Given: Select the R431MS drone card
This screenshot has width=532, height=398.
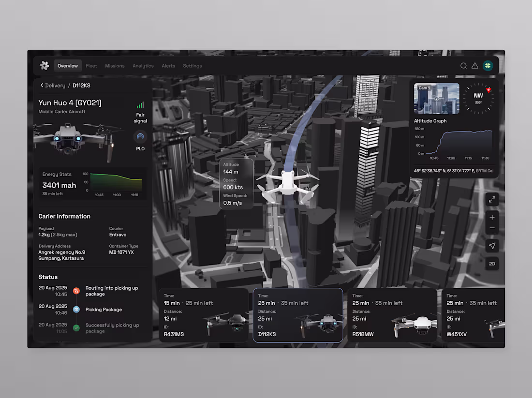Looking at the screenshot, I should pos(204,315).
